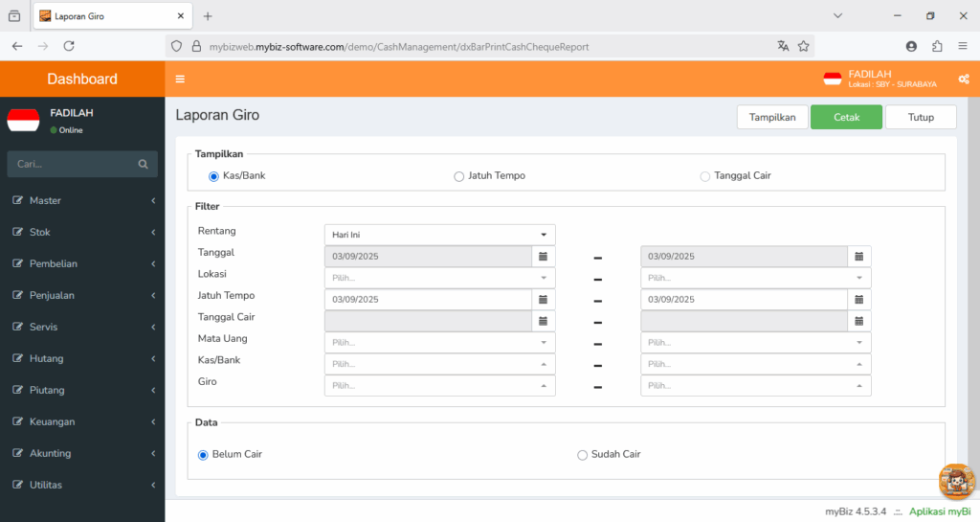Open the Dashboard header link
The width and height of the screenshot is (980, 522).
coord(82,79)
